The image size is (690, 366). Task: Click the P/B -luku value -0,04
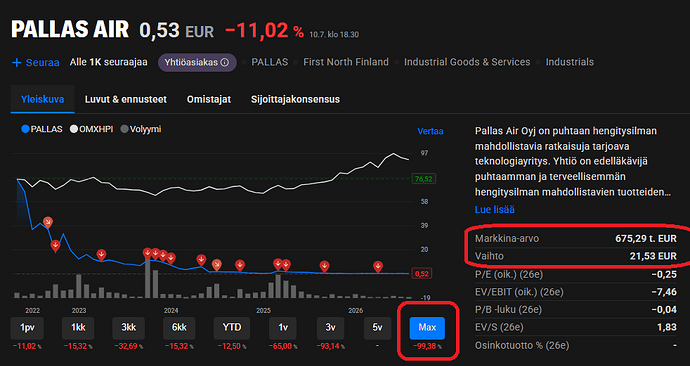pyautogui.click(x=664, y=310)
